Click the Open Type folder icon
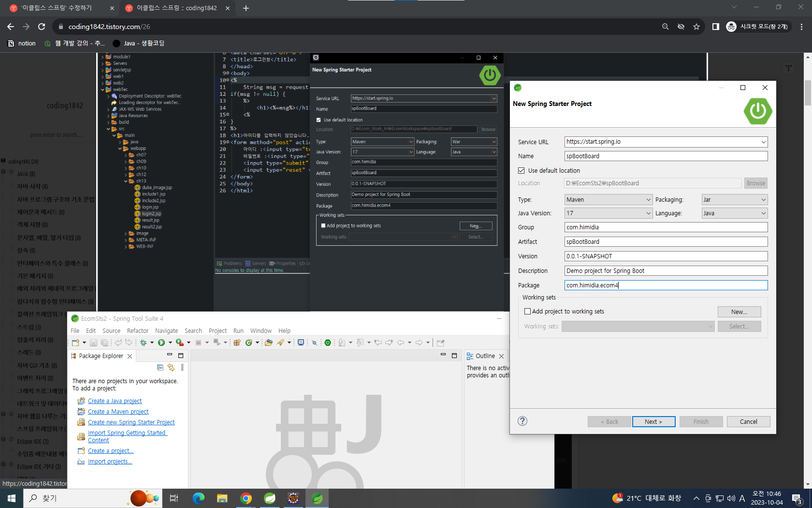Image resolution: width=812 pixels, height=508 pixels. [269, 343]
